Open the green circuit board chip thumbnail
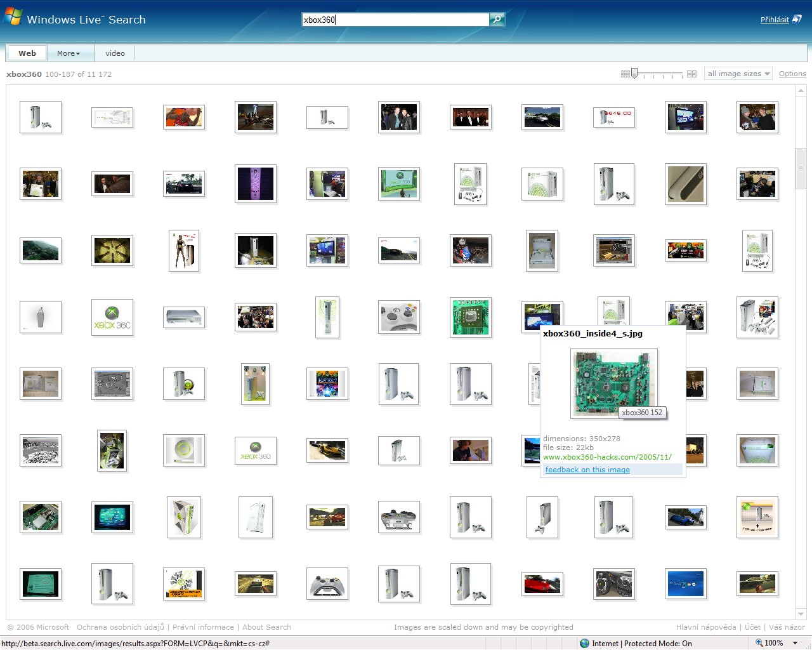Image resolution: width=812 pixels, height=650 pixels. 471,317
